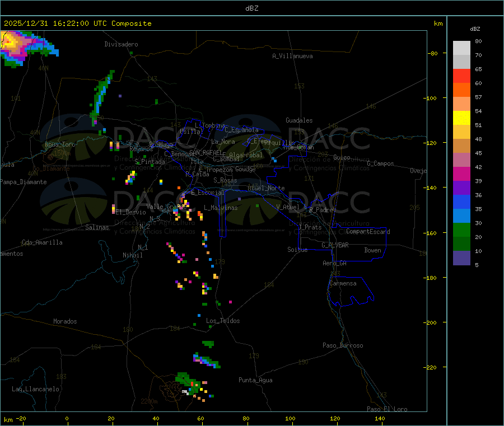Click the Aero_GA label
Viewport: 504px width, 426px height.
click(335, 263)
